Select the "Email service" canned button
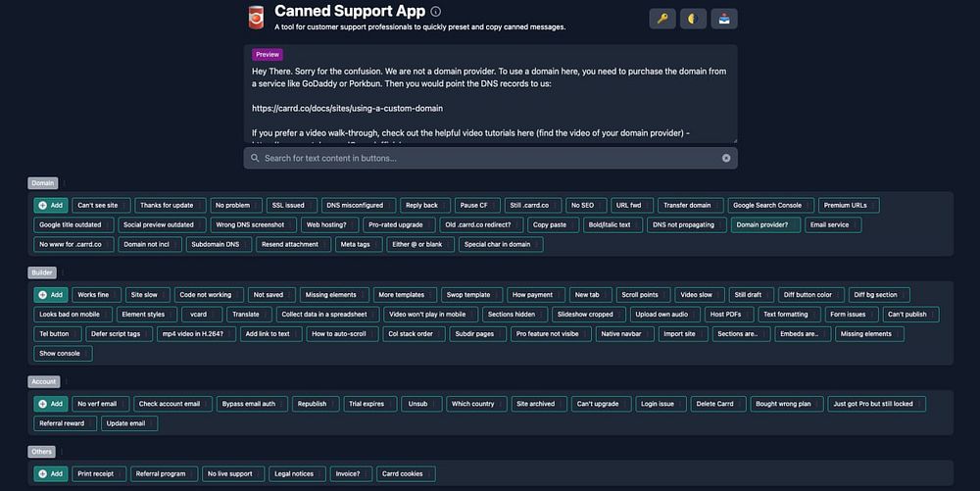This screenshot has width=980, height=491. [833, 224]
